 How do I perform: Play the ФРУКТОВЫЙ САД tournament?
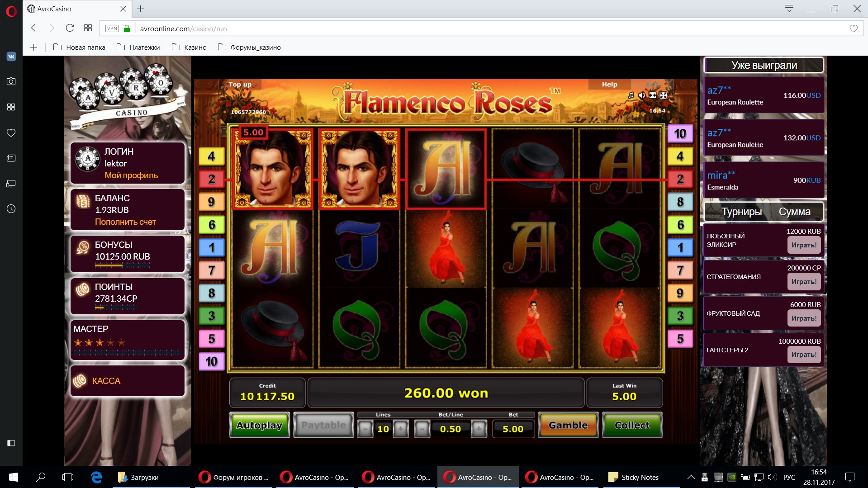[804, 318]
